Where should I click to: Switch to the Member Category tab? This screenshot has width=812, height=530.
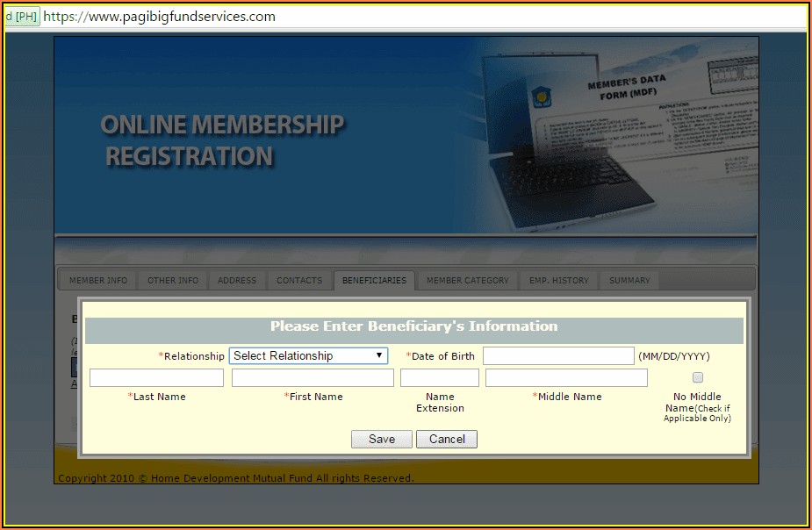point(467,281)
